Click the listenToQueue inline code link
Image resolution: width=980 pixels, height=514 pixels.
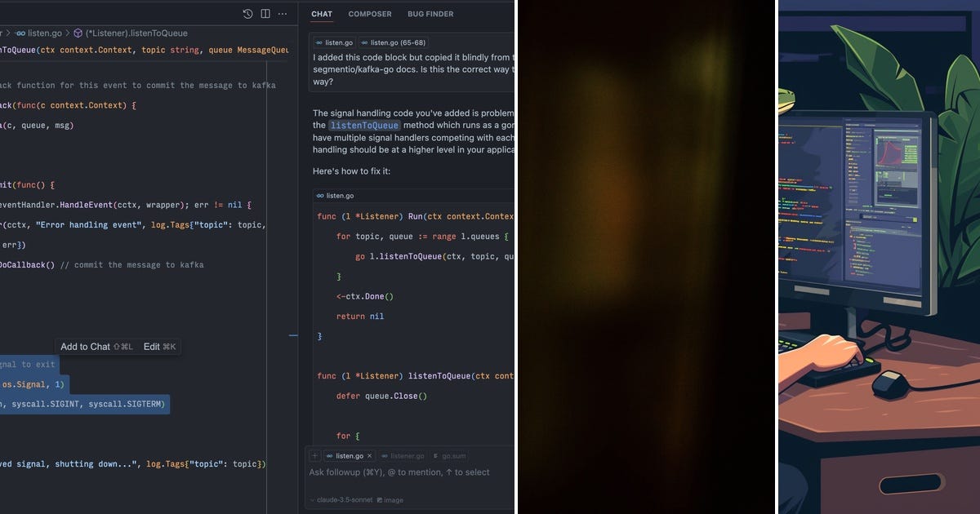(x=364, y=126)
